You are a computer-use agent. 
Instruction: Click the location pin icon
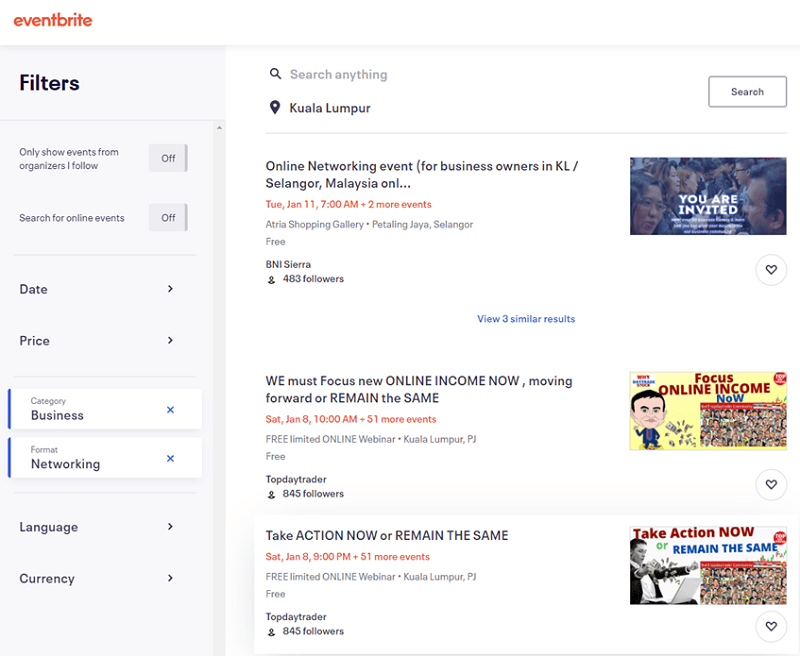tap(275, 108)
